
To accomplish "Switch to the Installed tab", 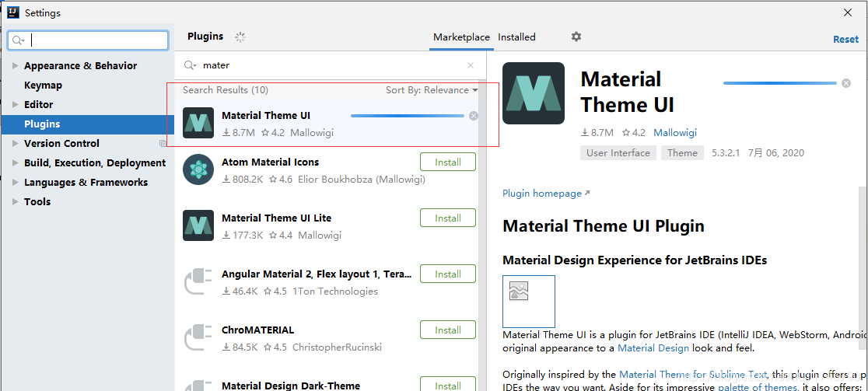I will point(516,37).
